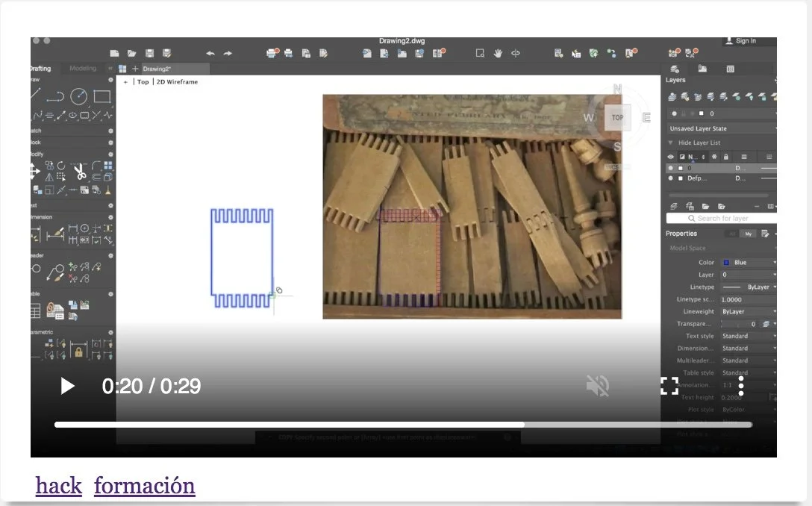Open Modify panel settings gear
The width and height of the screenshot is (812, 506).
coord(110,154)
